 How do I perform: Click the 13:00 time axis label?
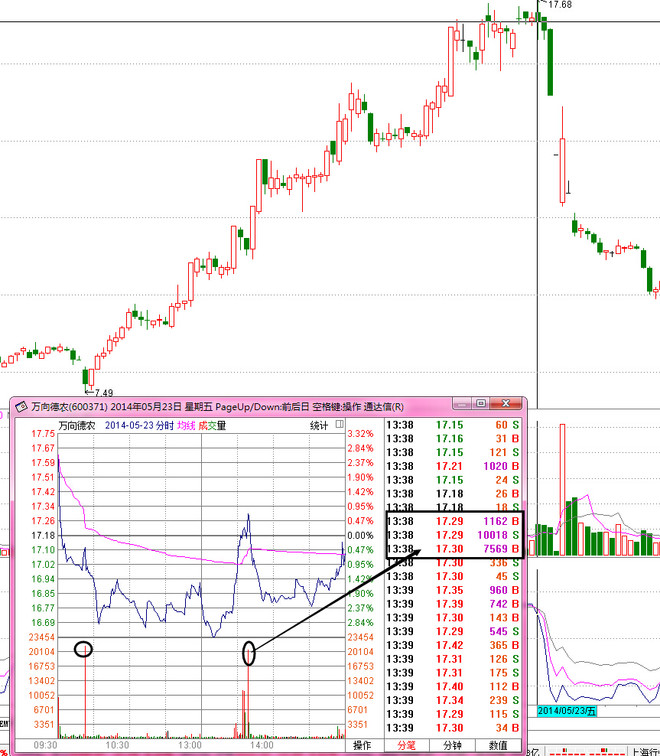189,745
